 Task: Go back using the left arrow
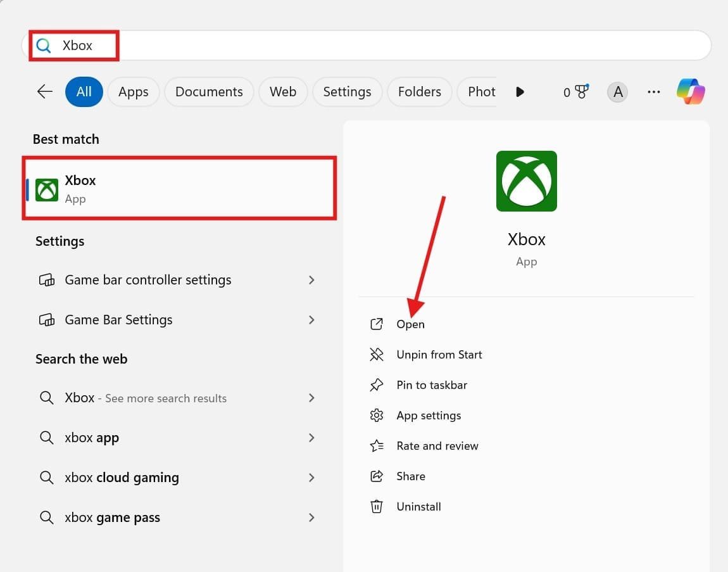point(45,92)
